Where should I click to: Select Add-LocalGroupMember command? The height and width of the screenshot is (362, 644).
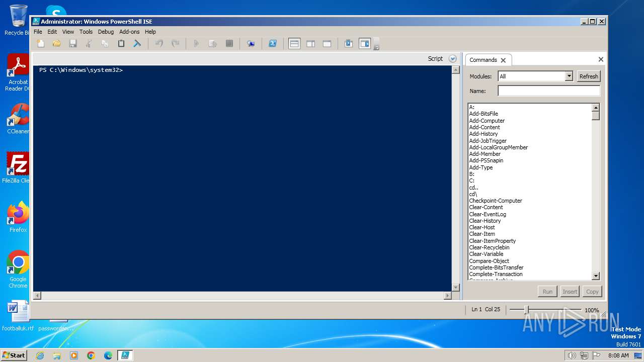click(499, 147)
